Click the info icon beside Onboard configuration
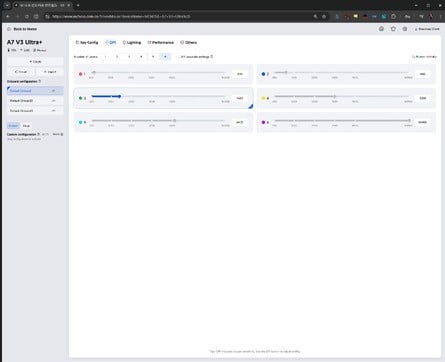Viewport: 445px width, 362px height. (40, 81)
